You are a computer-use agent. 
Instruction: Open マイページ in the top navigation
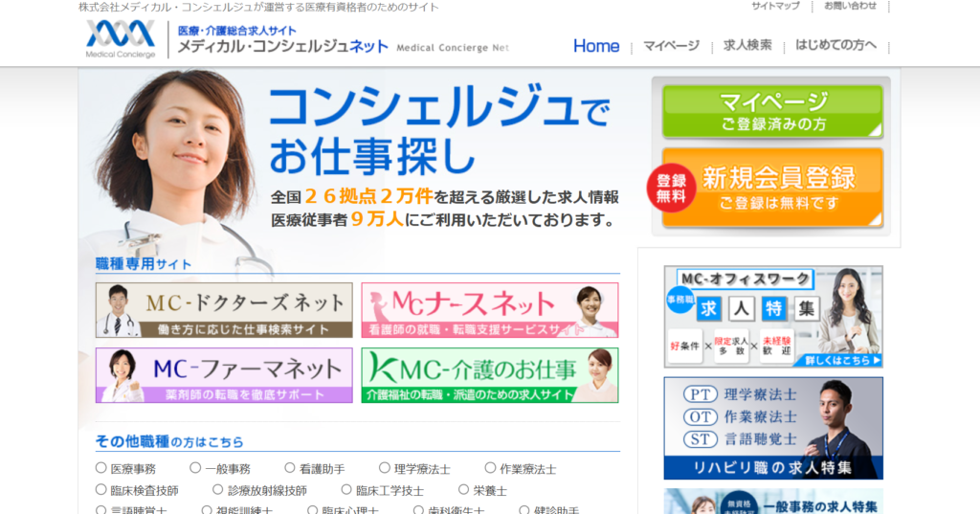click(x=671, y=46)
